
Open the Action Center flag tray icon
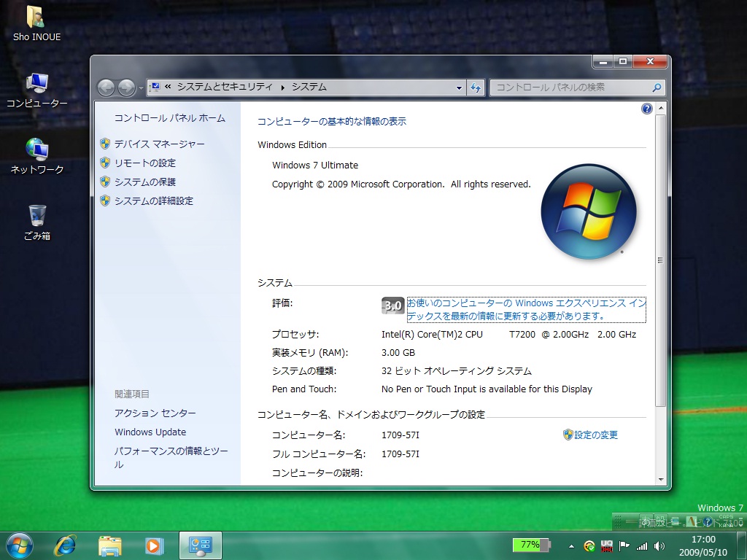pos(624,545)
